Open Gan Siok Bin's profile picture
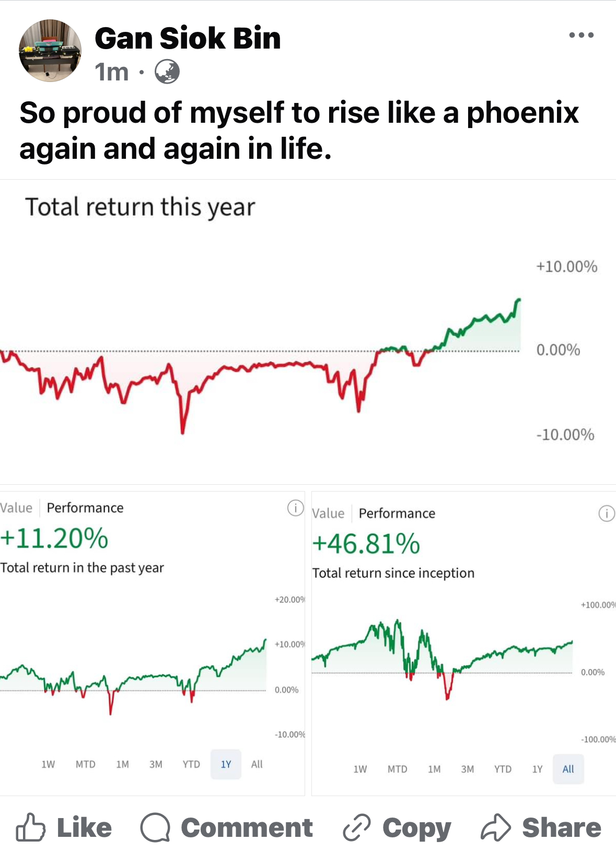The height and width of the screenshot is (852, 616). [x=50, y=51]
